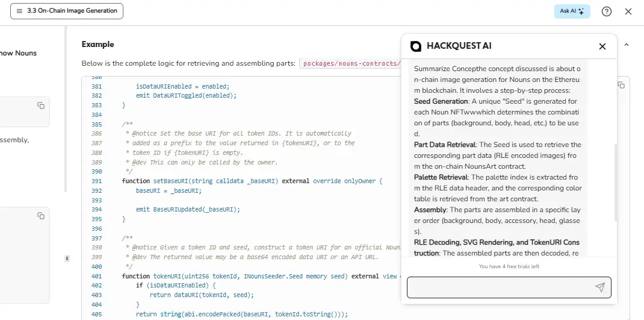Click the packages/nouns-contracts file path tag
The height and width of the screenshot is (320, 644).
point(350,64)
